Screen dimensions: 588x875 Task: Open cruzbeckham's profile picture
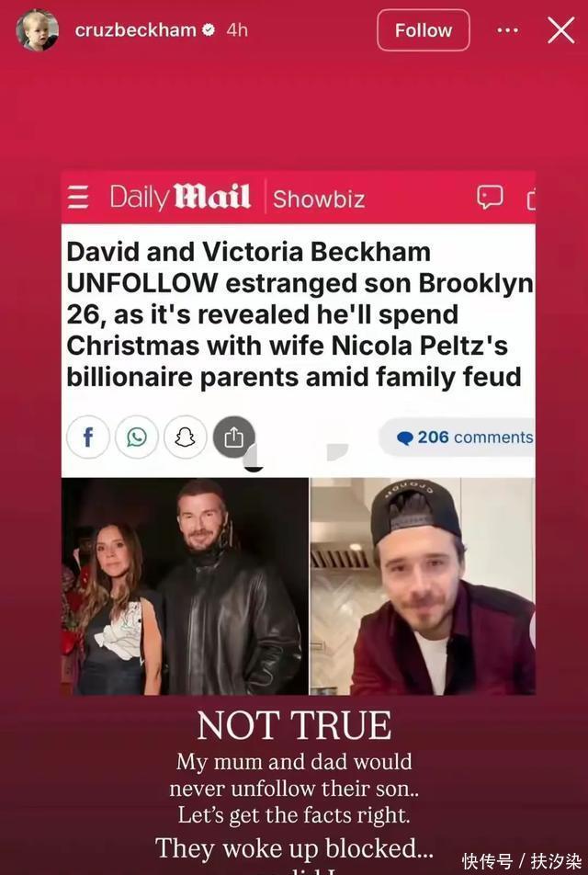coord(37,30)
